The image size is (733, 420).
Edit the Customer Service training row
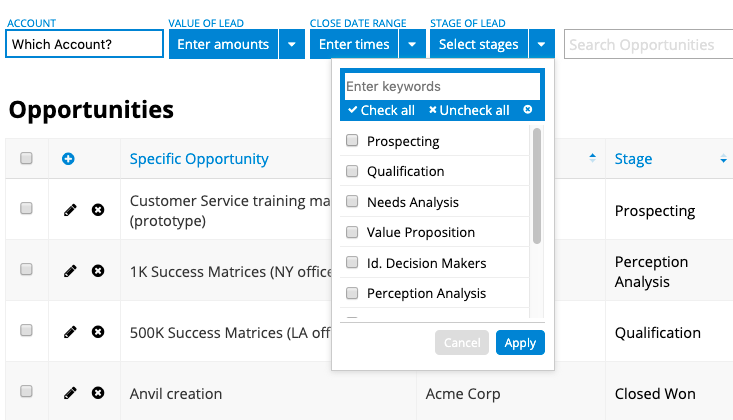70,209
